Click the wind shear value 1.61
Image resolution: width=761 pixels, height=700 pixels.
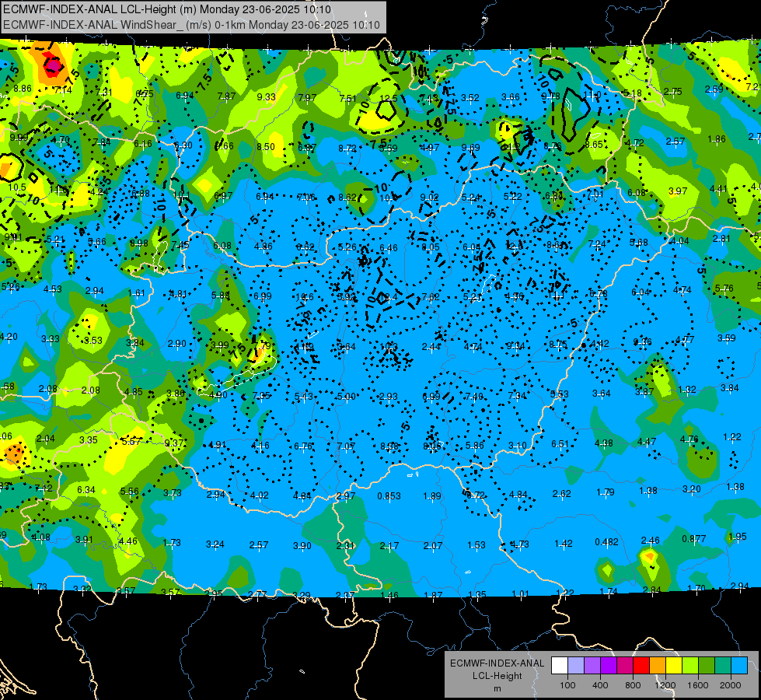pos(136,293)
